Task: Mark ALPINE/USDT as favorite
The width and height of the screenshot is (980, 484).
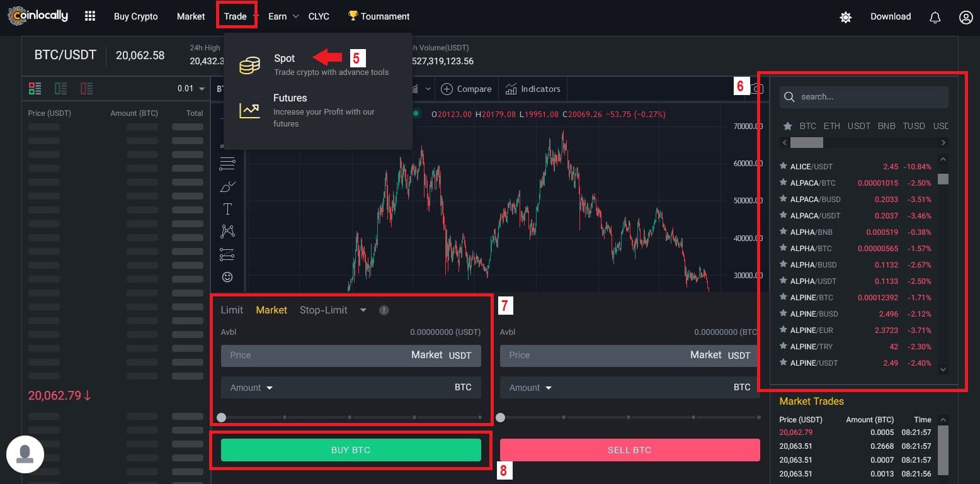Action: 783,363
